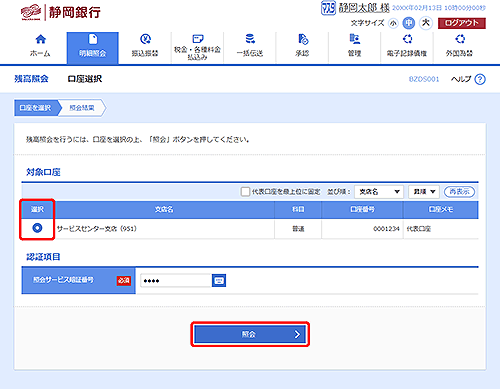Click the 口座メモ column header
Image resolution: width=500 pixels, height=389 pixels.
441,209
